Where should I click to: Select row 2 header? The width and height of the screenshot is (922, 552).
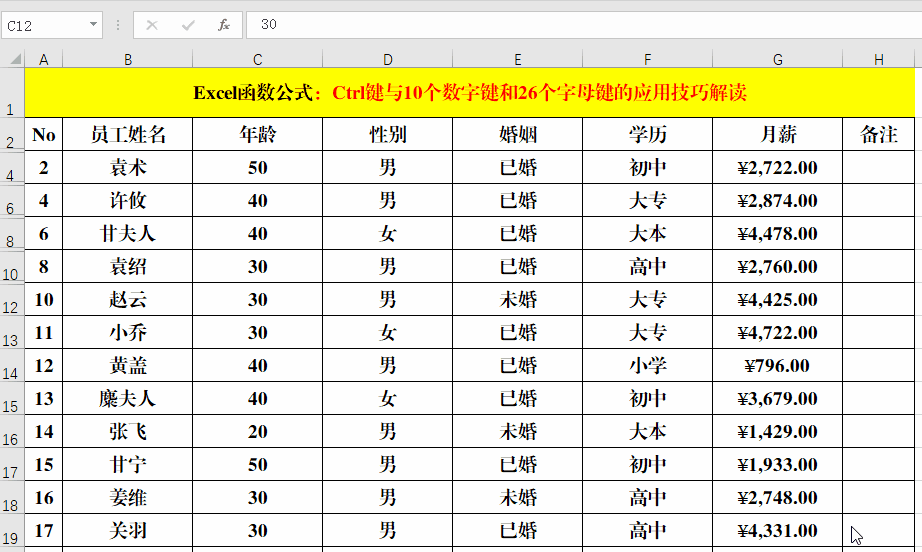point(12,134)
